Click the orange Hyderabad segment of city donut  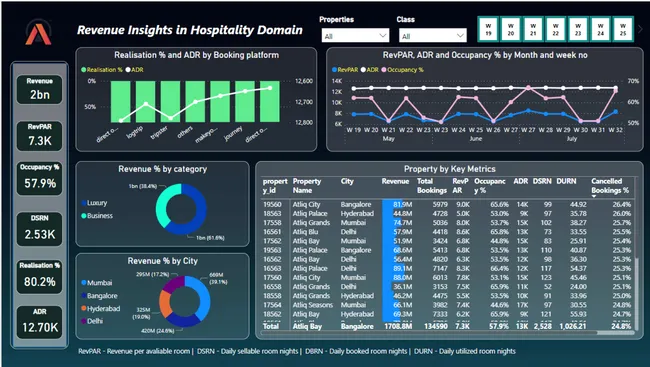[165, 304]
